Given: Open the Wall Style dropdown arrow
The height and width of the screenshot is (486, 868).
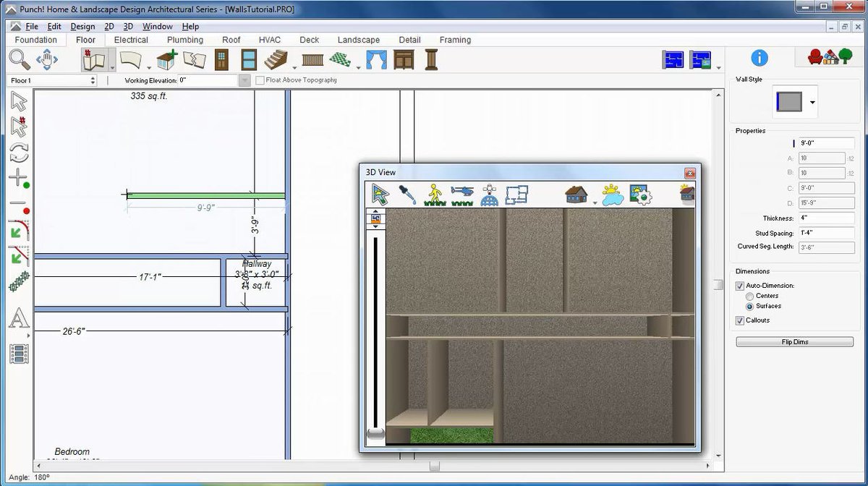Looking at the screenshot, I should tap(812, 103).
